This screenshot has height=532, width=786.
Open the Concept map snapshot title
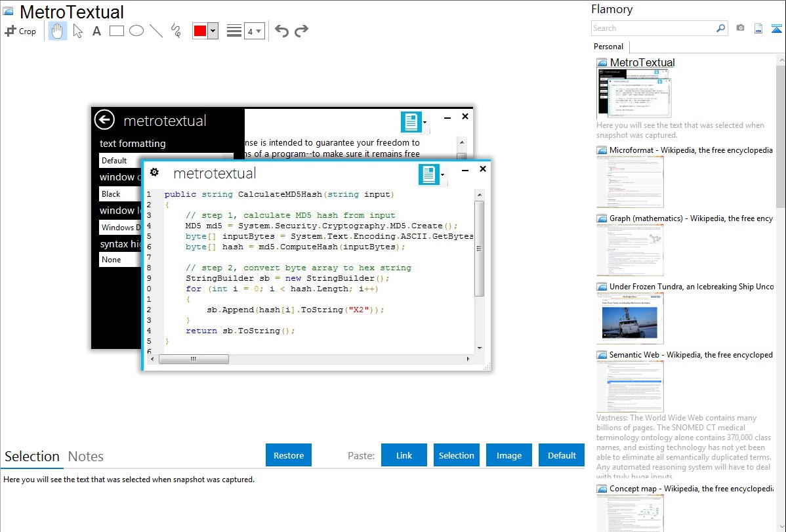point(691,488)
